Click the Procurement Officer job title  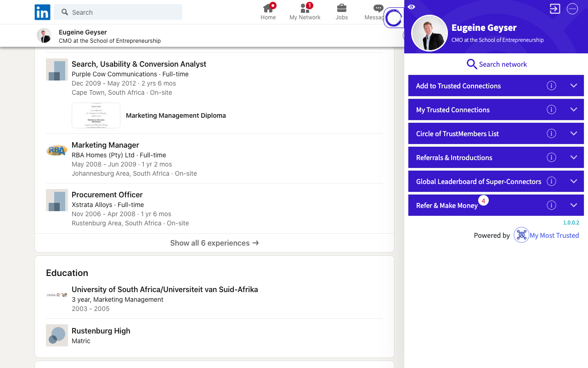(107, 195)
